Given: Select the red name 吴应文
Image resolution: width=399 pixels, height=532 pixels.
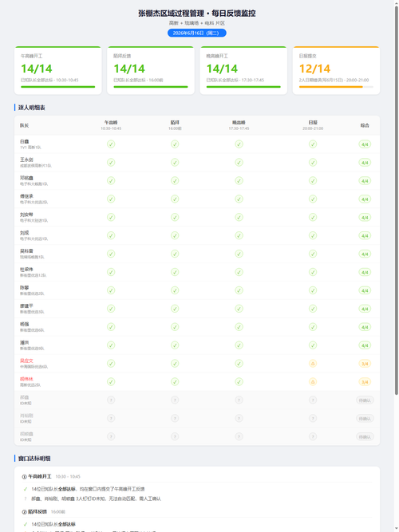Looking at the screenshot, I should (x=26, y=361).
